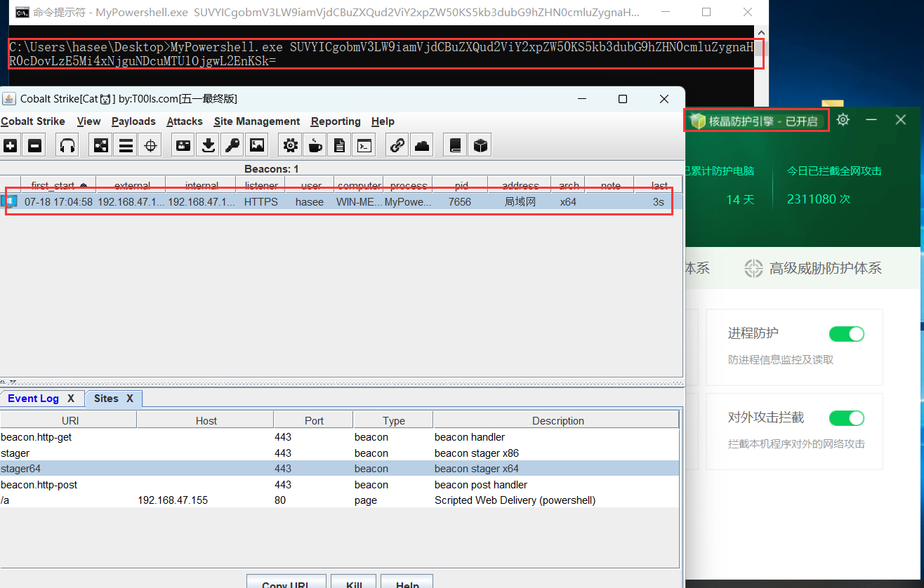Select the stager site row (x86)
Image resolution: width=924 pixels, height=588 pixels.
coord(340,453)
